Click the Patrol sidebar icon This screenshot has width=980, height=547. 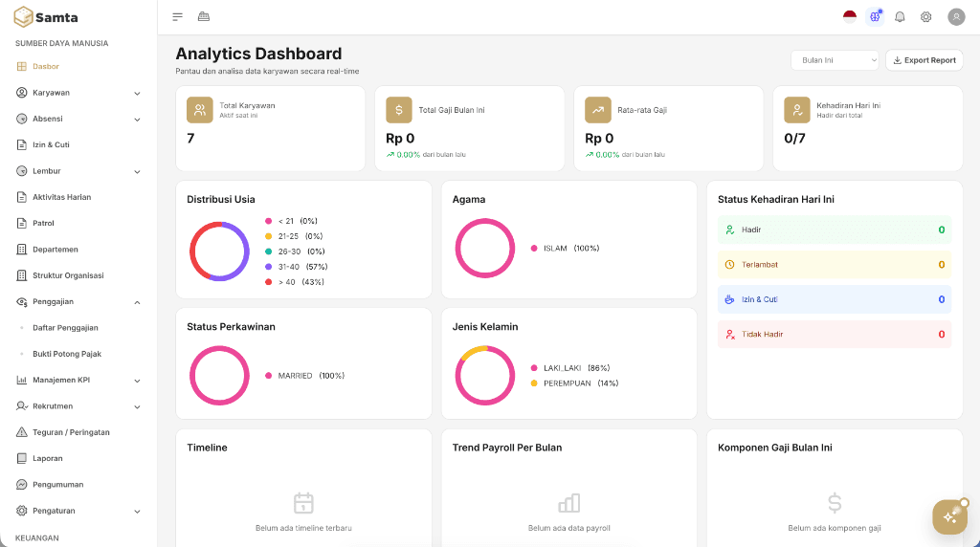(x=21, y=223)
